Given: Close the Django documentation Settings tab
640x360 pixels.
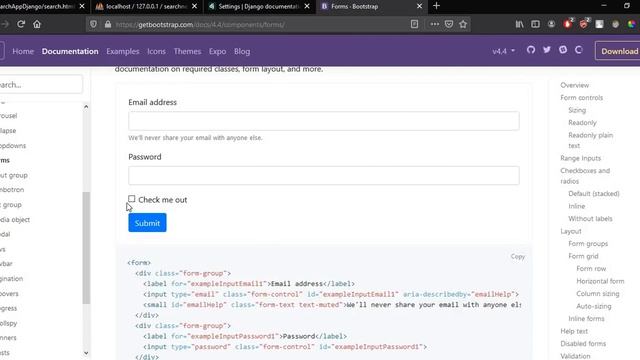Looking at the screenshot, I should 307,6.
